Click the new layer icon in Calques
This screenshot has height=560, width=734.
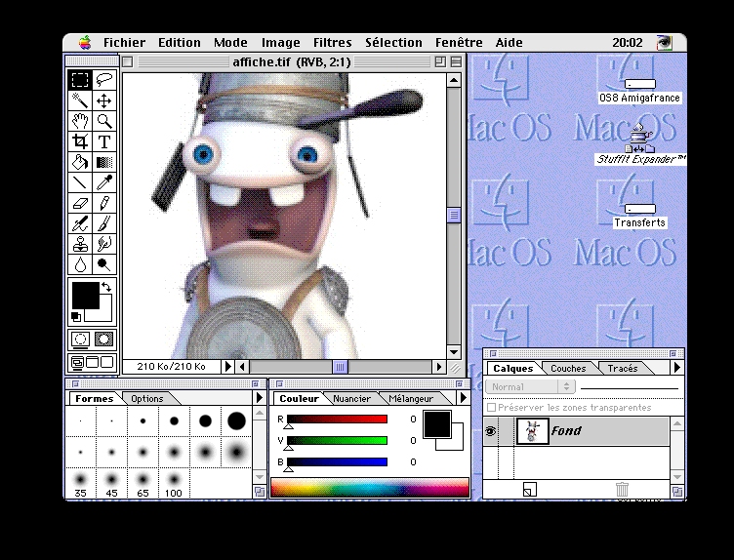coord(529,490)
